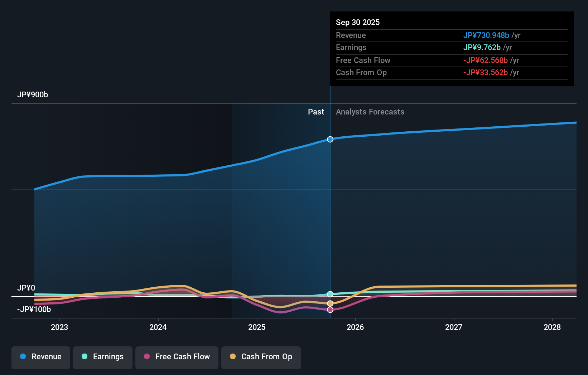Click the Analysts Forecasts section header
588x375 pixels.
370,112
